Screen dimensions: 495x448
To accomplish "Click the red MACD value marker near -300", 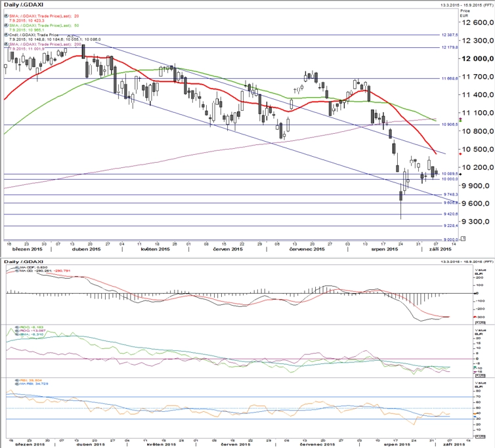I will 475,317.
